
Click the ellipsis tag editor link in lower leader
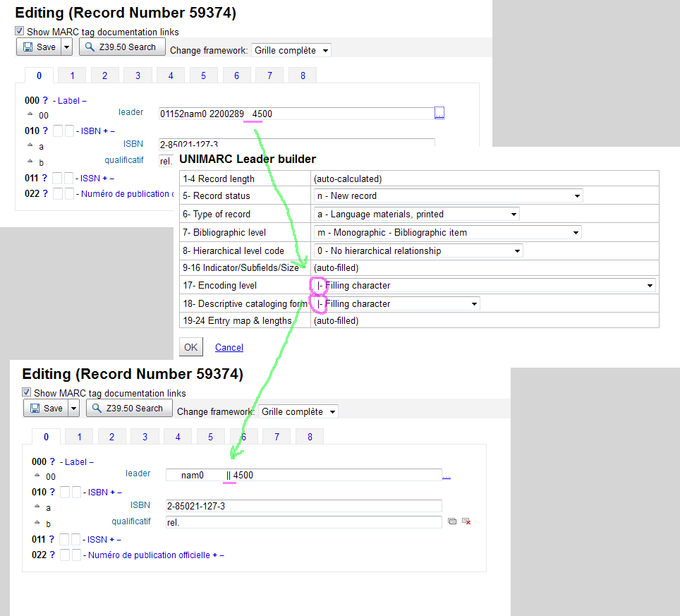tap(446, 476)
